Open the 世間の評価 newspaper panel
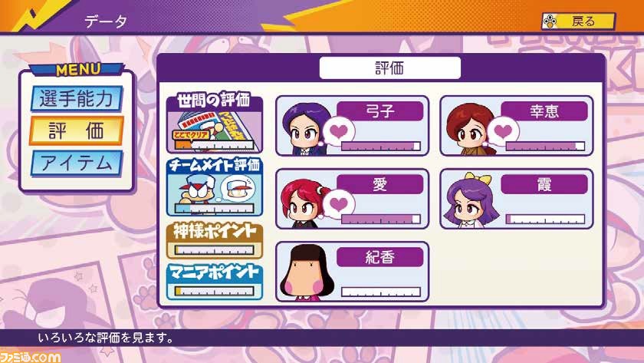 pyautogui.click(x=215, y=123)
